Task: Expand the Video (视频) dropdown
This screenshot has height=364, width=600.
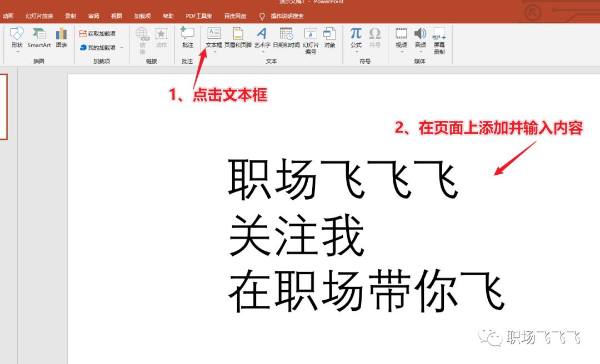Action: coord(401,52)
